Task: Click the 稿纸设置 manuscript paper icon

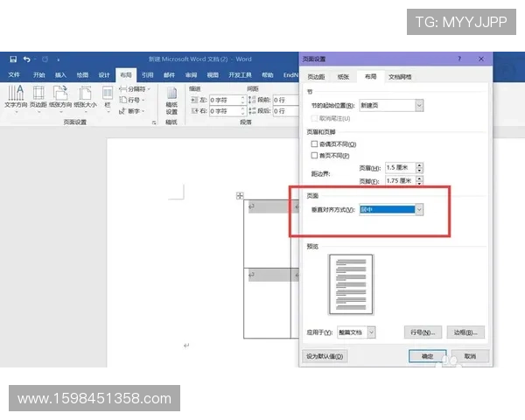Action: click(171, 101)
